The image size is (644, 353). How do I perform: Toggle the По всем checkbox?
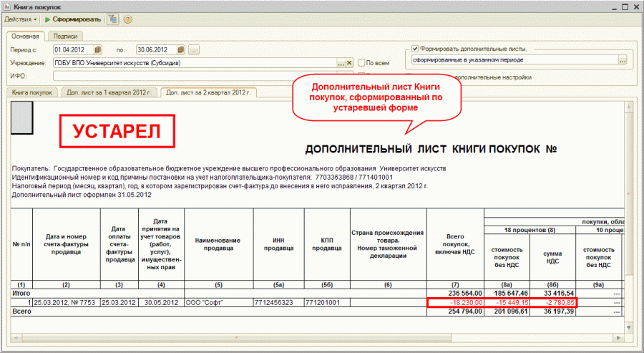click(x=362, y=63)
